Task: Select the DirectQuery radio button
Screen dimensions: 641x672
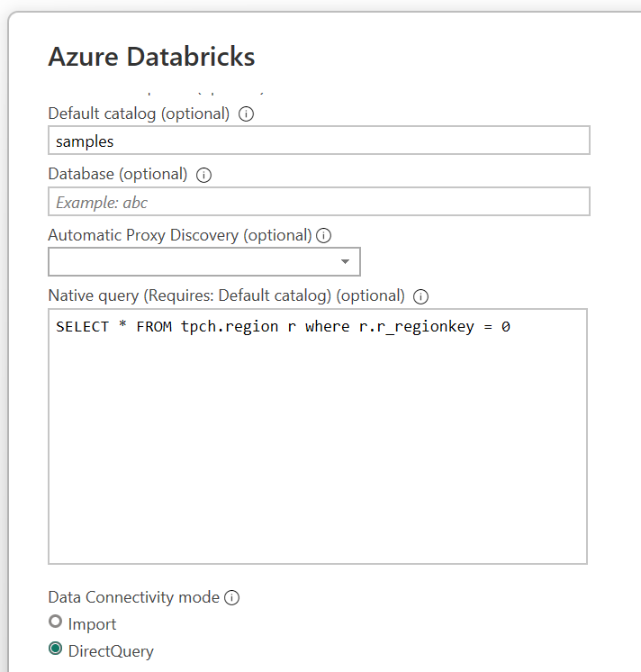Action: pos(56,649)
